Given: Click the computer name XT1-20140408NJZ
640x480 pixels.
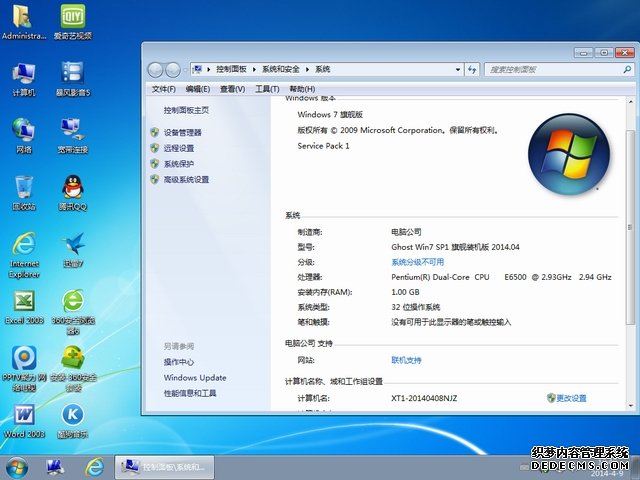Looking at the screenshot, I should pos(424,398).
